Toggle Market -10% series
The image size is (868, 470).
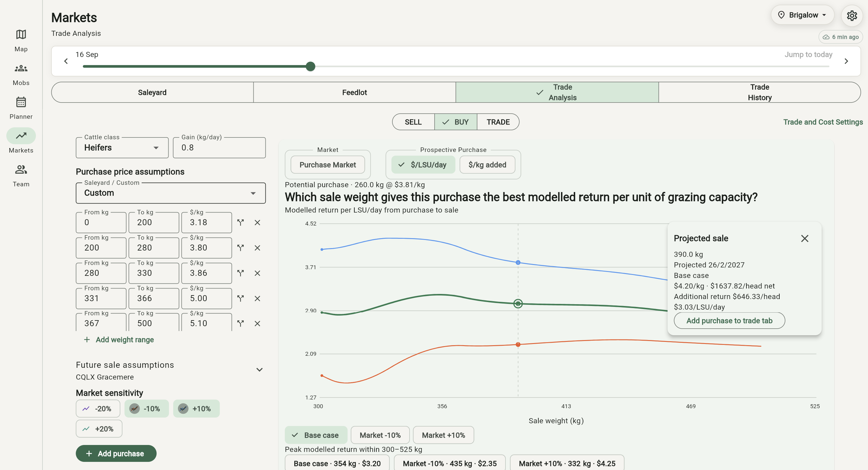380,435
